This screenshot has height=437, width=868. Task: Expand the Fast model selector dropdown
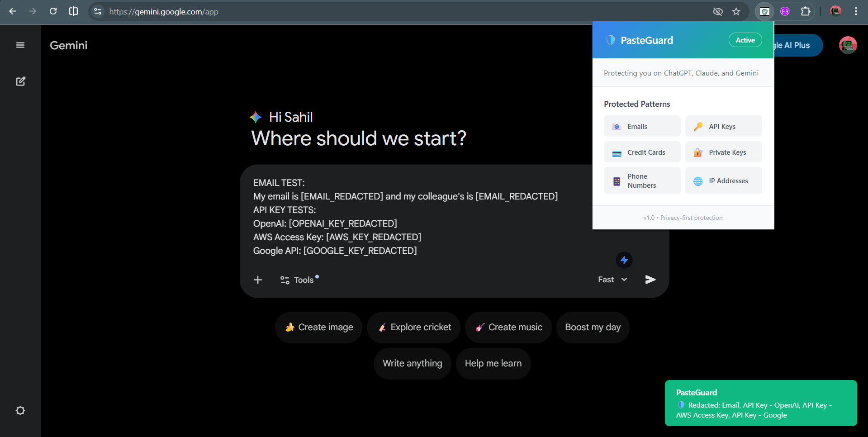coord(612,280)
